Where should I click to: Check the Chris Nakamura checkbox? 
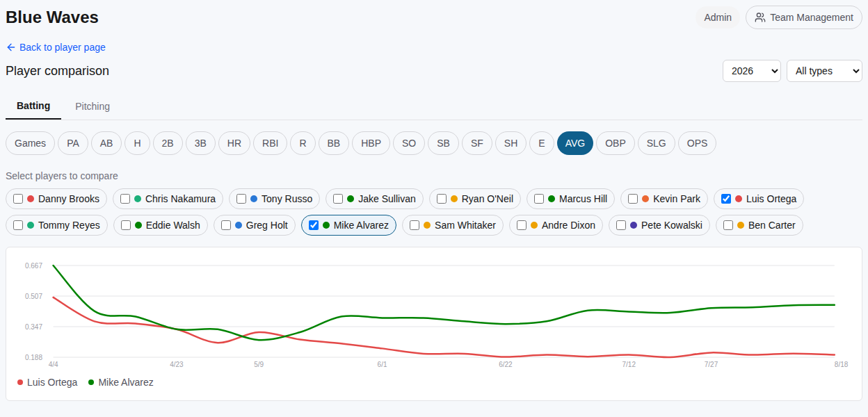point(125,199)
